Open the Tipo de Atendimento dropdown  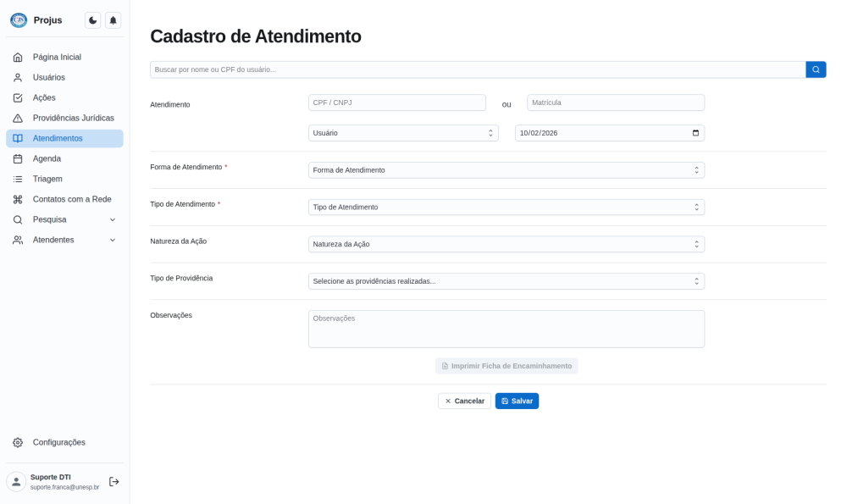(506, 207)
